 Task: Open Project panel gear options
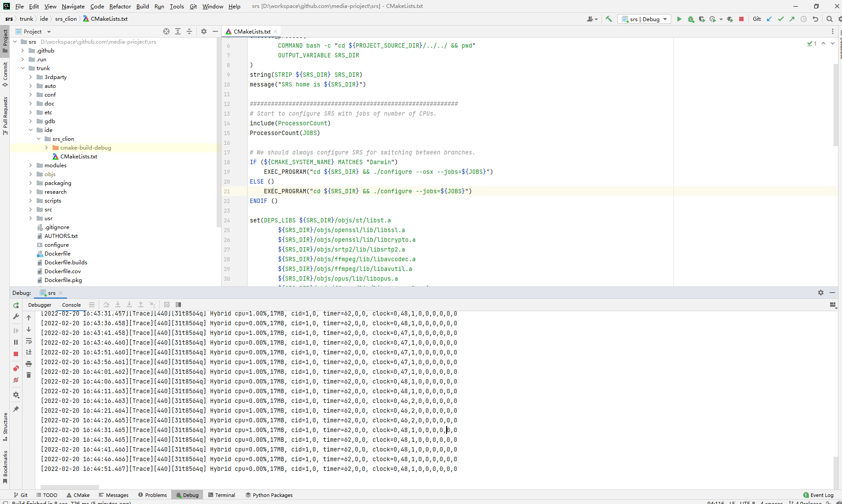(204, 31)
